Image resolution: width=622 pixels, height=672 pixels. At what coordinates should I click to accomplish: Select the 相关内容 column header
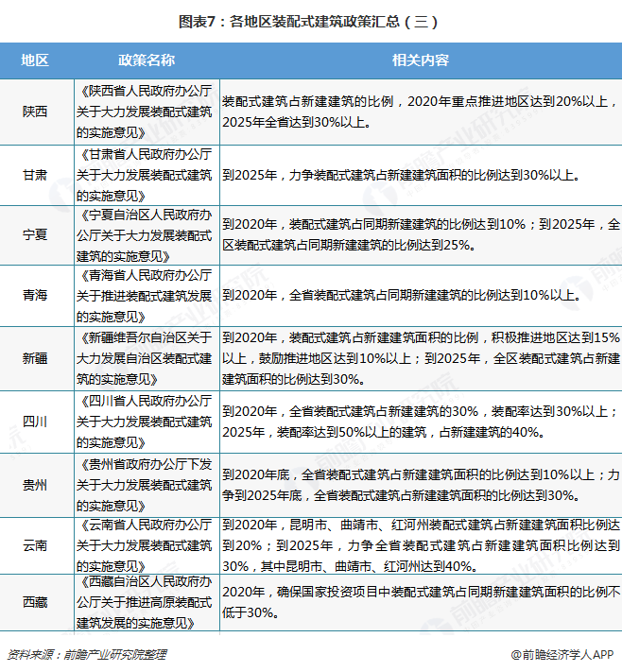pos(421,60)
